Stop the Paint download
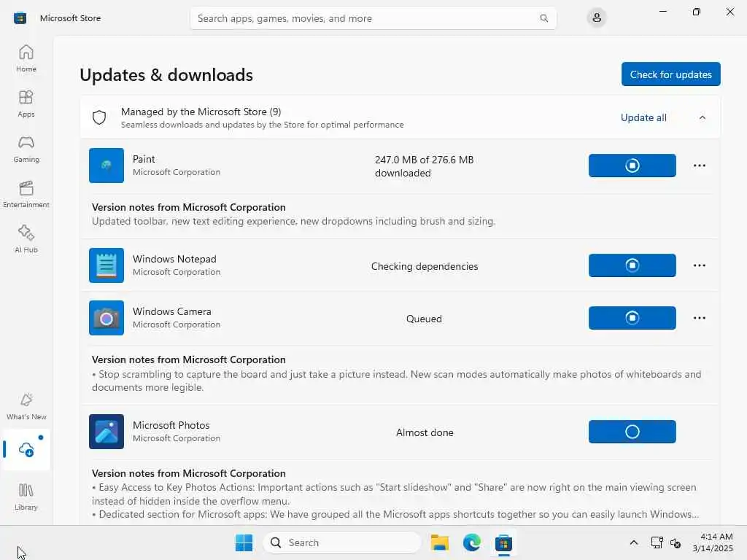Viewport: 747px width, 560px height. click(632, 166)
